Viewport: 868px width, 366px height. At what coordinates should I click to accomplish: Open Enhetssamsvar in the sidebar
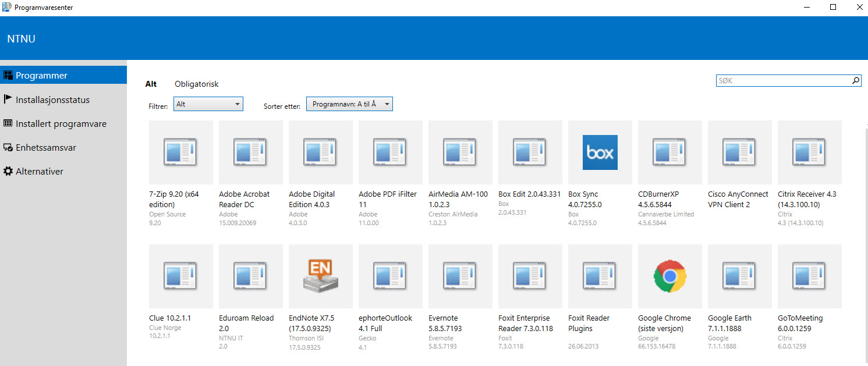pos(63,147)
